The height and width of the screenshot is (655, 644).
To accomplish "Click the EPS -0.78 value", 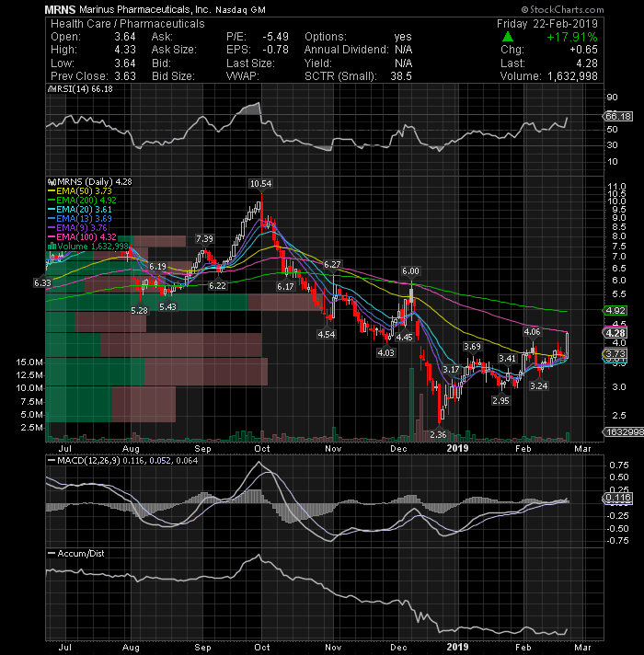I will (276, 50).
